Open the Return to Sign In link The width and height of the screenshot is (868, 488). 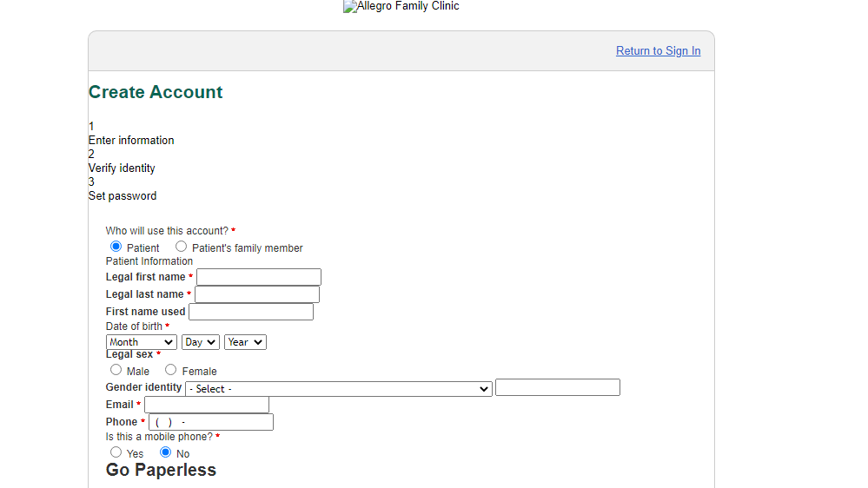pyautogui.click(x=659, y=51)
